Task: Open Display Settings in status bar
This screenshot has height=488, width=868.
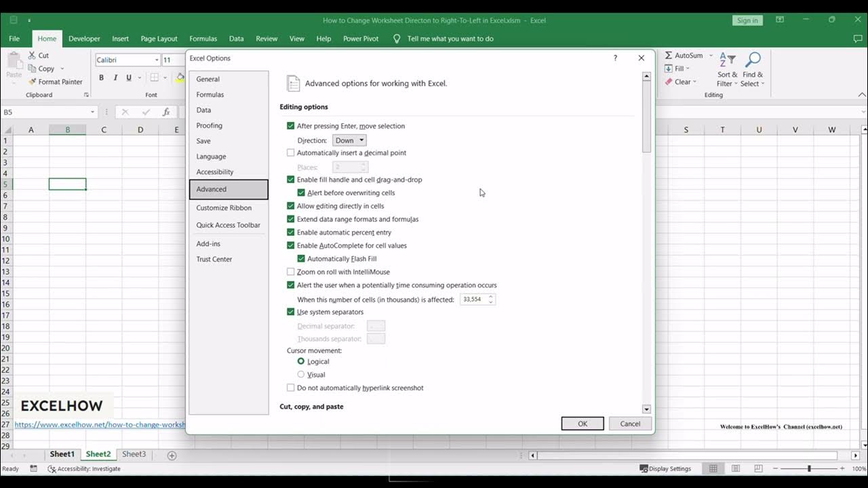Action: point(665,468)
